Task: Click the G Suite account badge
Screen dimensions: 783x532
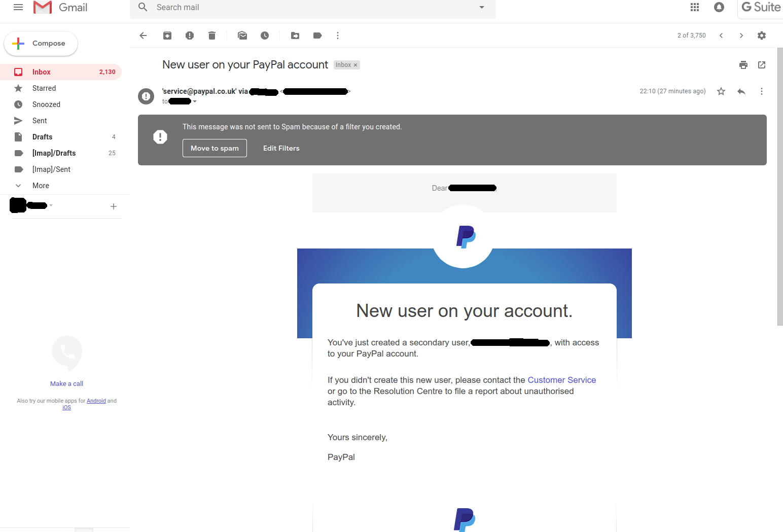Action: coord(761,7)
